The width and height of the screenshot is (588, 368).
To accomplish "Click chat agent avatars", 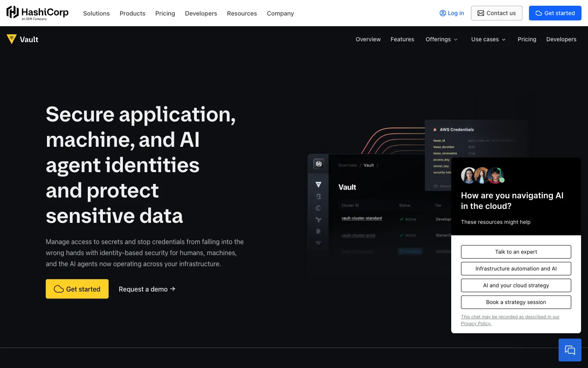I will [483, 175].
